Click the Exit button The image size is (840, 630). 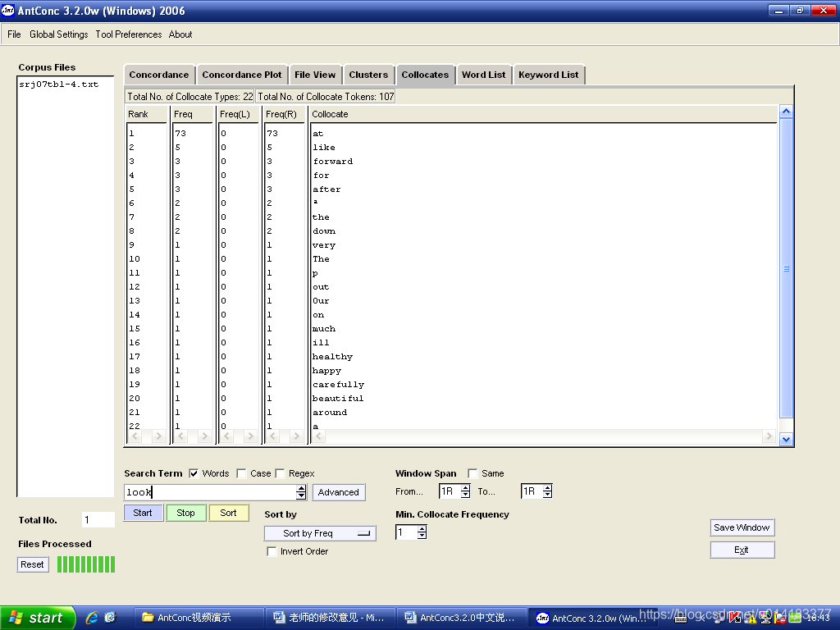coord(742,550)
